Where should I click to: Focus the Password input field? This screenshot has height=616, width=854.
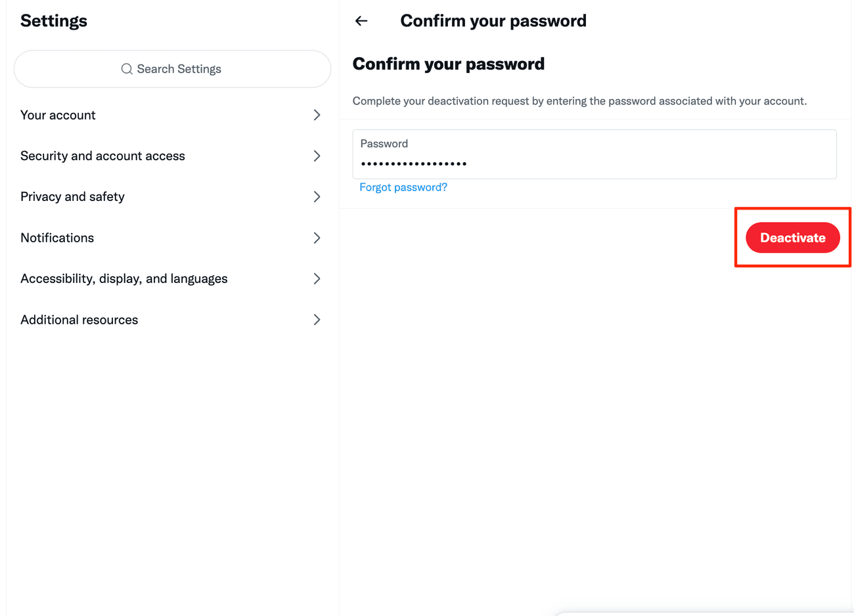pos(594,162)
